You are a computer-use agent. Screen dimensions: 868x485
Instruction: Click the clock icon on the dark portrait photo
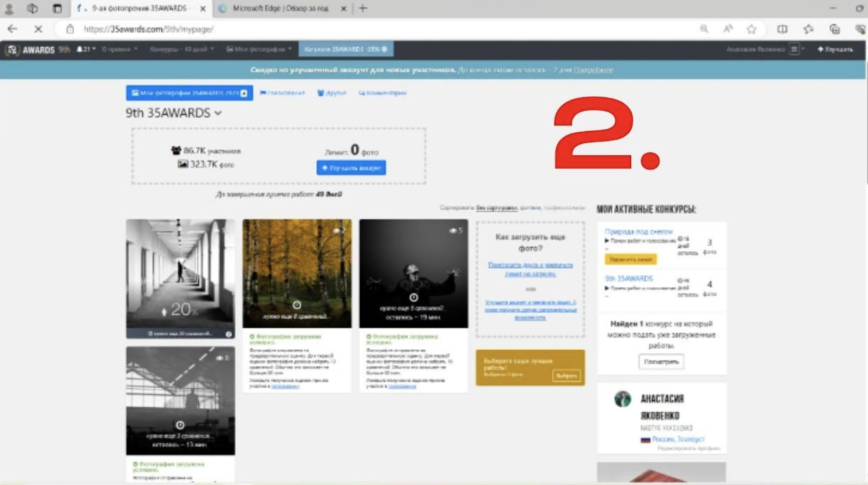click(413, 297)
